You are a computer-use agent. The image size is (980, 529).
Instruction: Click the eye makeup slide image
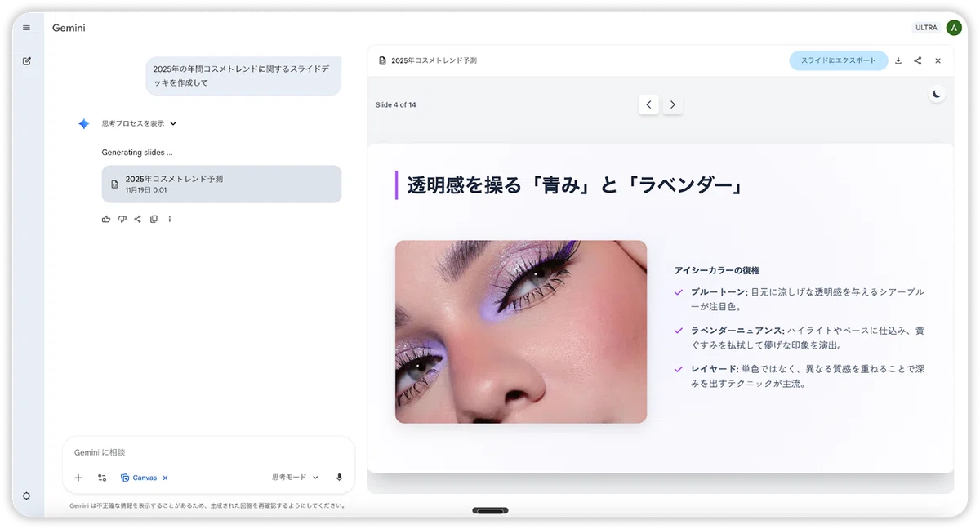click(x=521, y=331)
